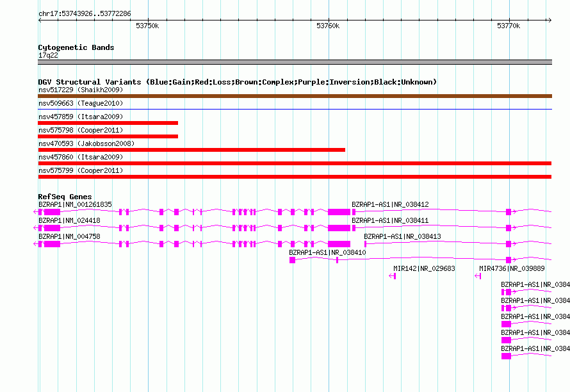Click the large wide exon of BZRAP1 NM_024418
This screenshot has width=570, height=392.
click(339, 228)
